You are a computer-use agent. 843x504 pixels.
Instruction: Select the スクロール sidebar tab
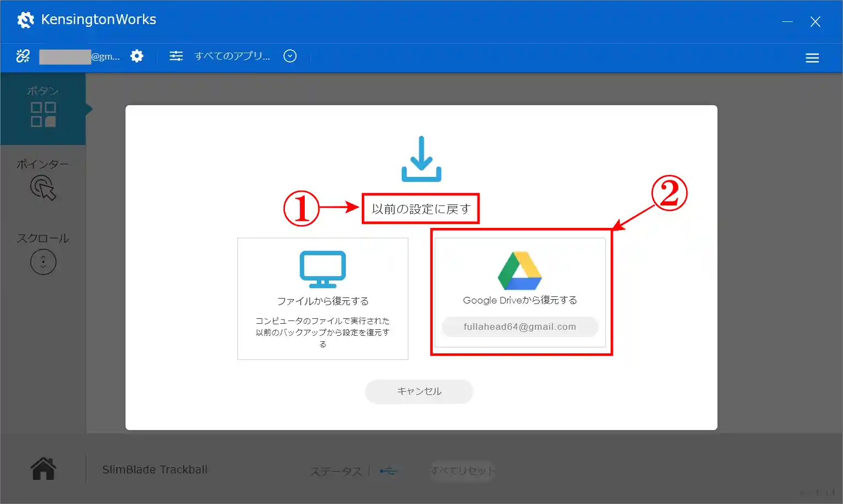click(43, 254)
